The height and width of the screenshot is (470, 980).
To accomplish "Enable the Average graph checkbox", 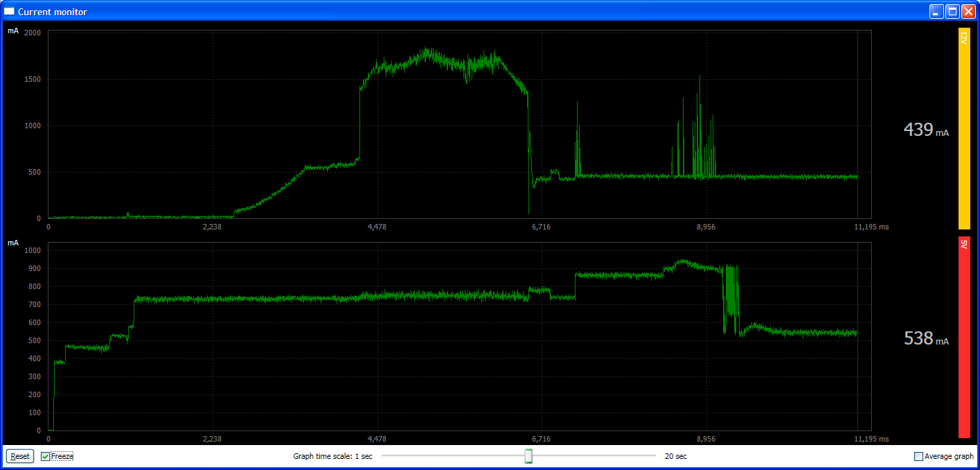I will [919, 456].
